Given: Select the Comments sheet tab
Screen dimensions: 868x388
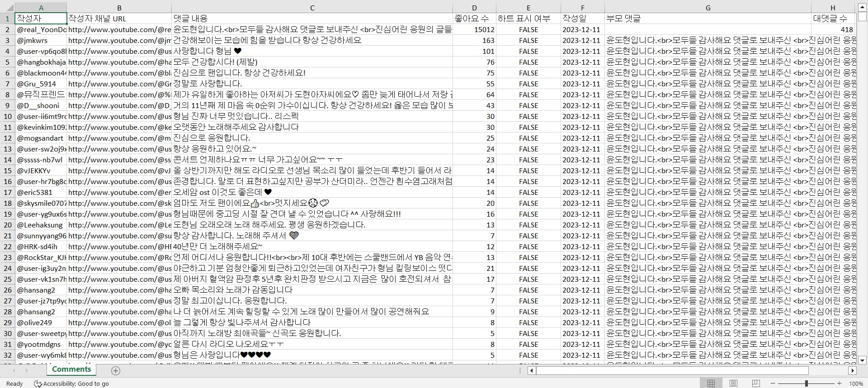Looking at the screenshot, I should (x=71, y=369).
